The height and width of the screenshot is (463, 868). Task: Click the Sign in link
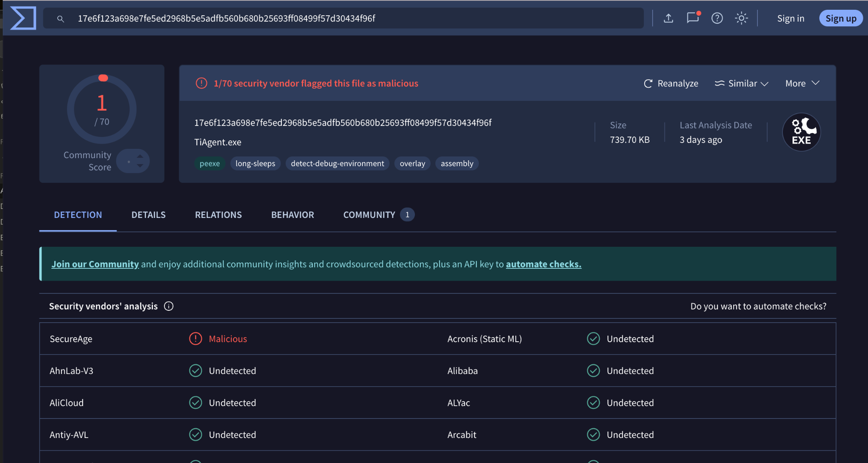pos(790,18)
